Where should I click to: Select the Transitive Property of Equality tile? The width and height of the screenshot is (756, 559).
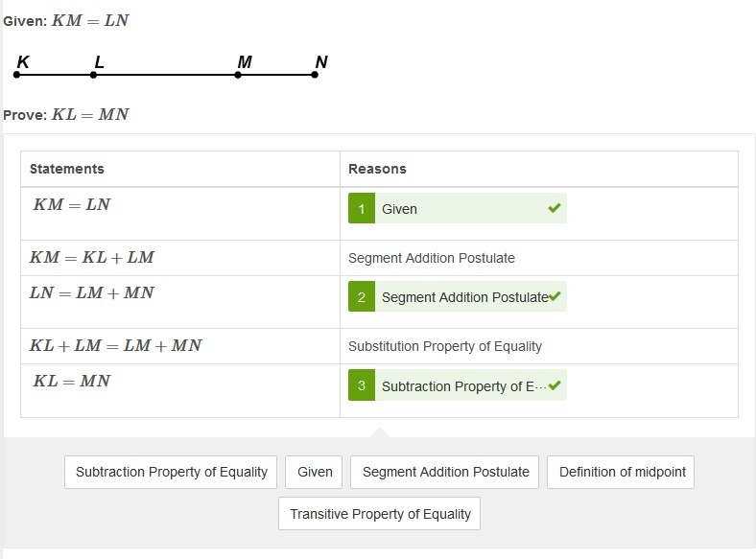(x=380, y=514)
